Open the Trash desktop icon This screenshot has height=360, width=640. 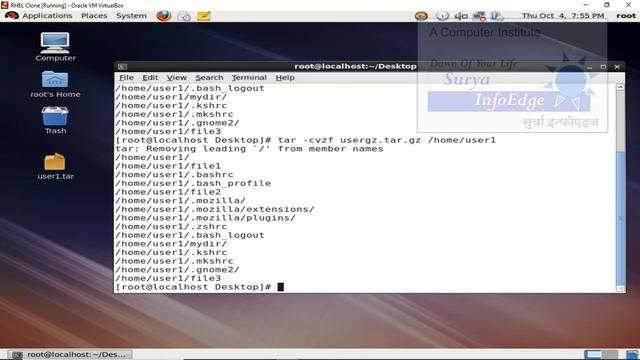[x=55, y=120]
